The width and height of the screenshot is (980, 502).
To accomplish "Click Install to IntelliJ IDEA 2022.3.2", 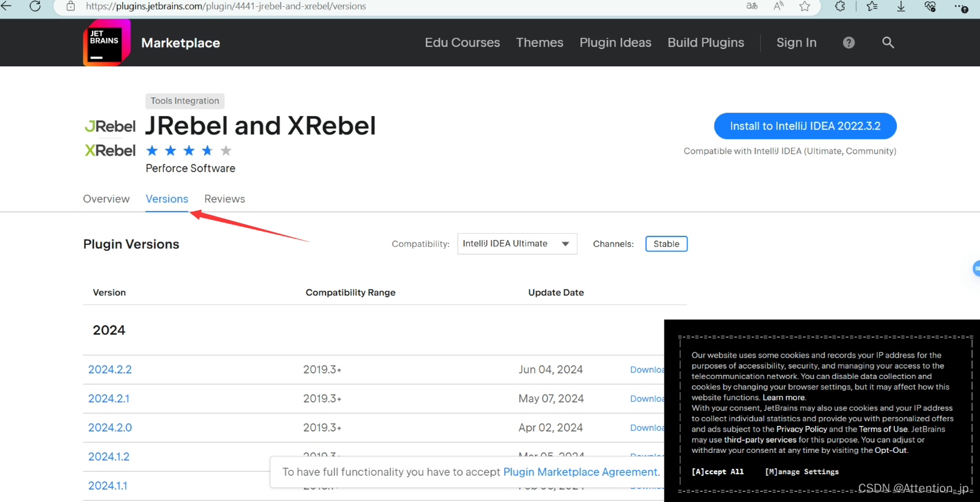I will [x=804, y=126].
